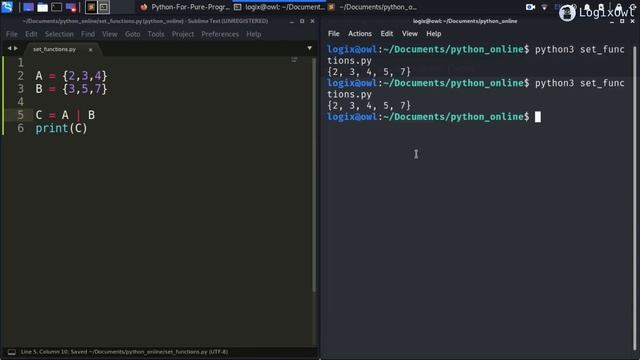The width and height of the screenshot is (640, 360).
Task: Open the file manager launcher icon
Action: [42, 7]
